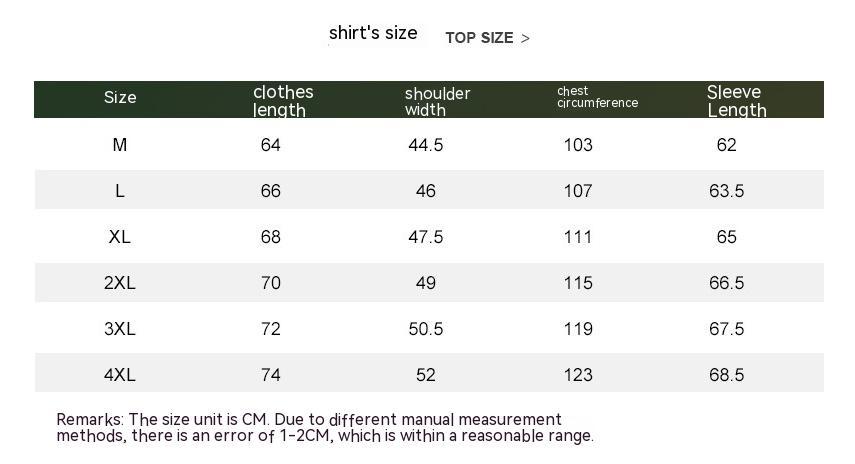Select the Size column header
The image size is (855, 464).
tap(120, 98)
